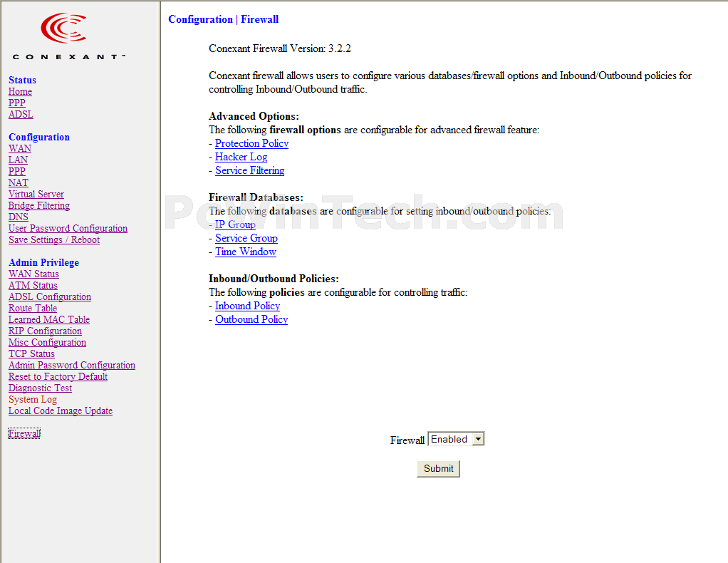Expand the Firewall Enabled dropdown

(x=456, y=439)
